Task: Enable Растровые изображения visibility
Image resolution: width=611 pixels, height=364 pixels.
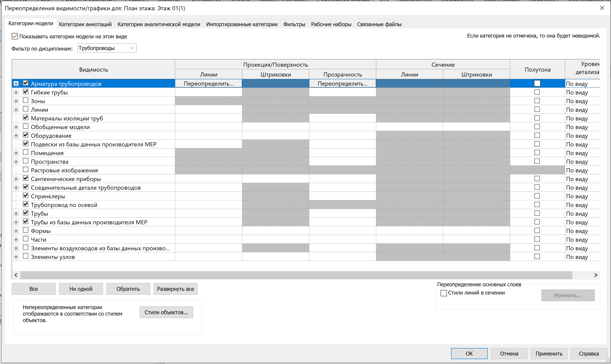Action: tap(26, 169)
